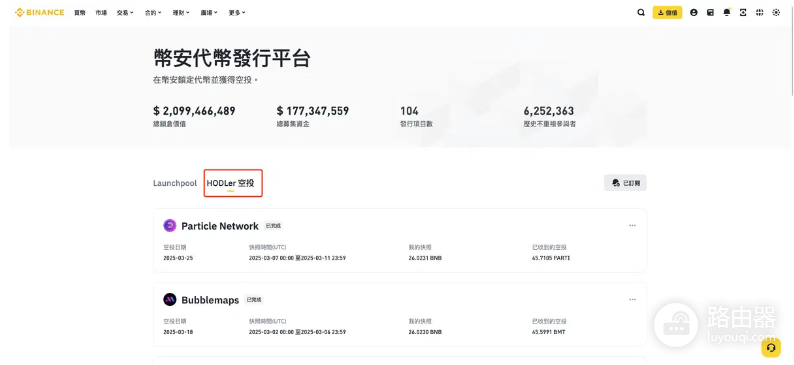Open the Particle Network three-dot menu
The width and height of the screenshot is (794, 365).
632,226
